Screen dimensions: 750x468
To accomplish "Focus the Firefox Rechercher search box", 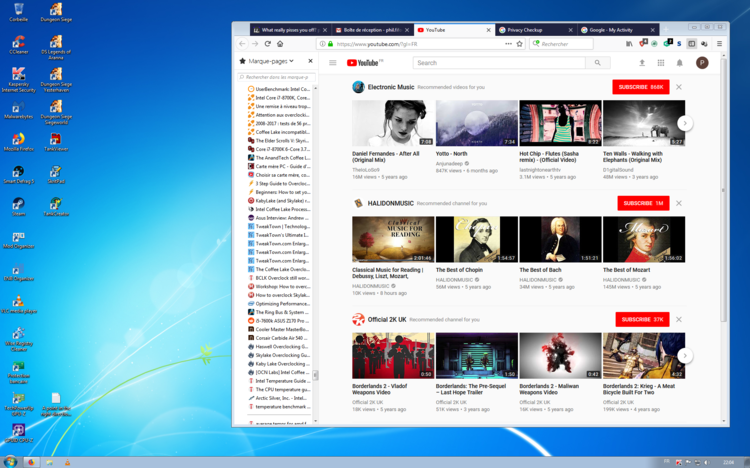I will point(561,44).
